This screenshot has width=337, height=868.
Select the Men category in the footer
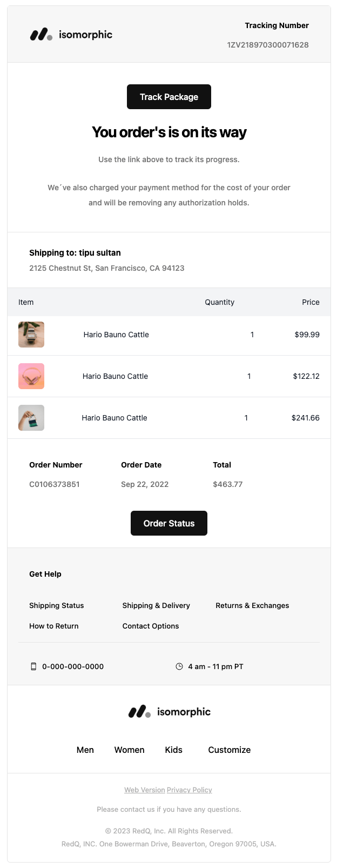coord(85,750)
